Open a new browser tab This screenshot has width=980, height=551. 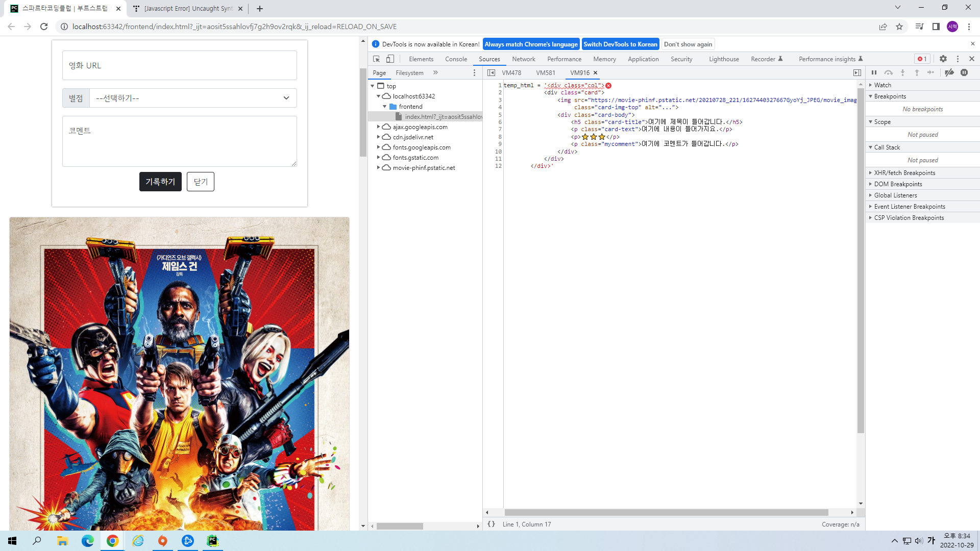260,9
